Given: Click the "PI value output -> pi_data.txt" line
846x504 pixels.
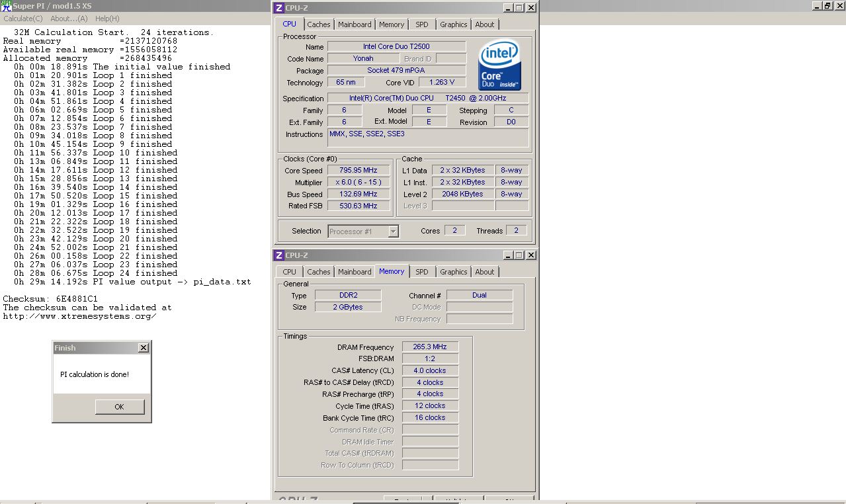Looking at the screenshot, I should tap(132, 282).
